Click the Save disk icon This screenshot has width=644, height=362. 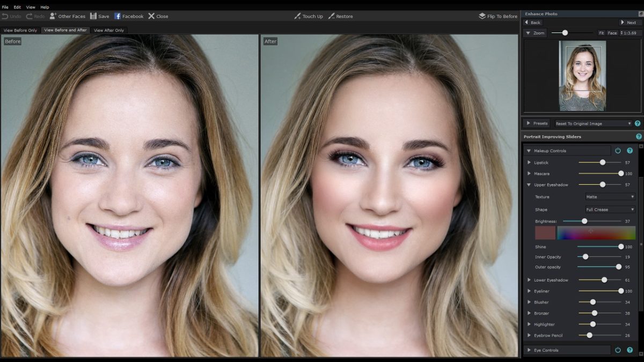point(93,16)
